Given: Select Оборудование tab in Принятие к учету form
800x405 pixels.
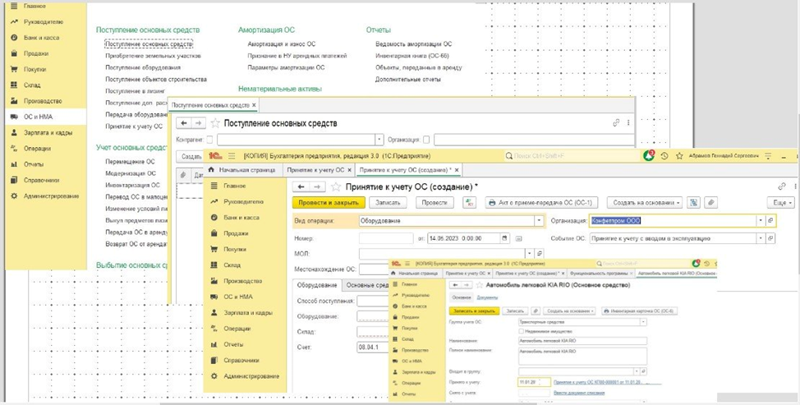Looking at the screenshot, I should pyautogui.click(x=317, y=285).
